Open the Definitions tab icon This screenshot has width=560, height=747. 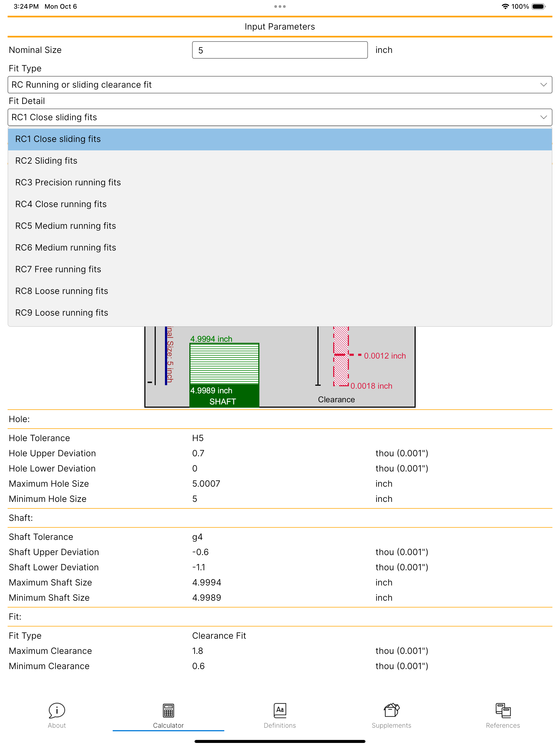coord(280,710)
